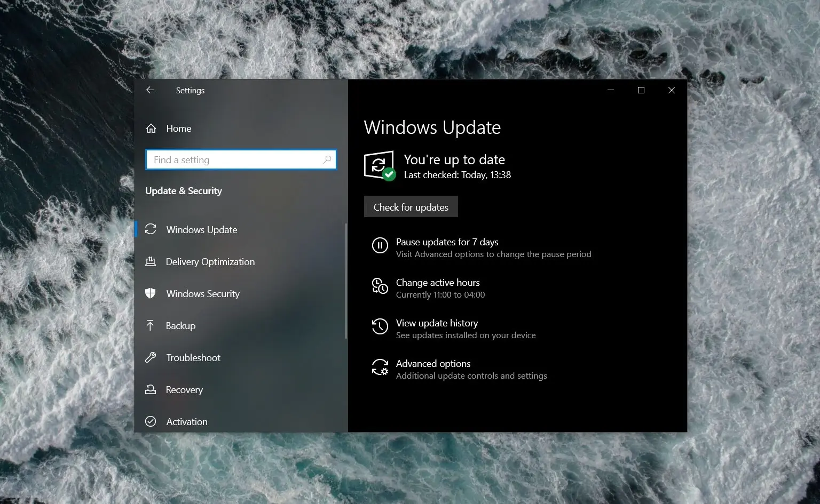
Task: Click the Advanced options gear-sync icon
Action: pos(380,367)
